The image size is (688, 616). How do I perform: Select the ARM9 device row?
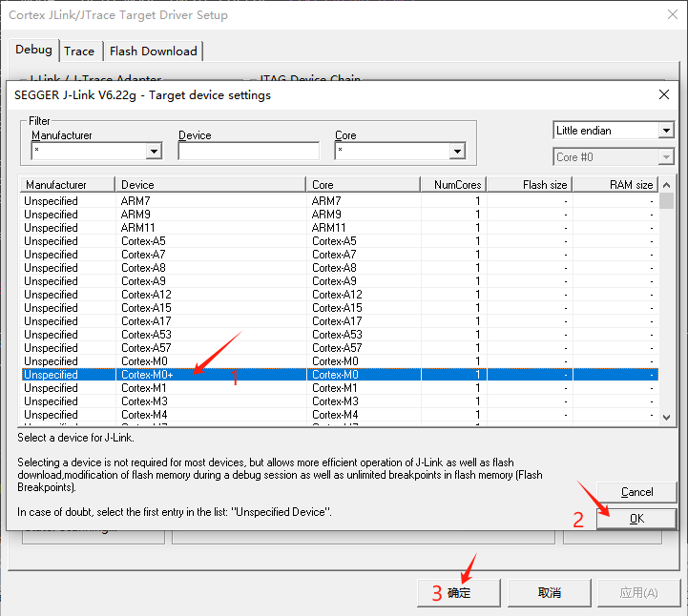pyautogui.click(x=339, y=215)
